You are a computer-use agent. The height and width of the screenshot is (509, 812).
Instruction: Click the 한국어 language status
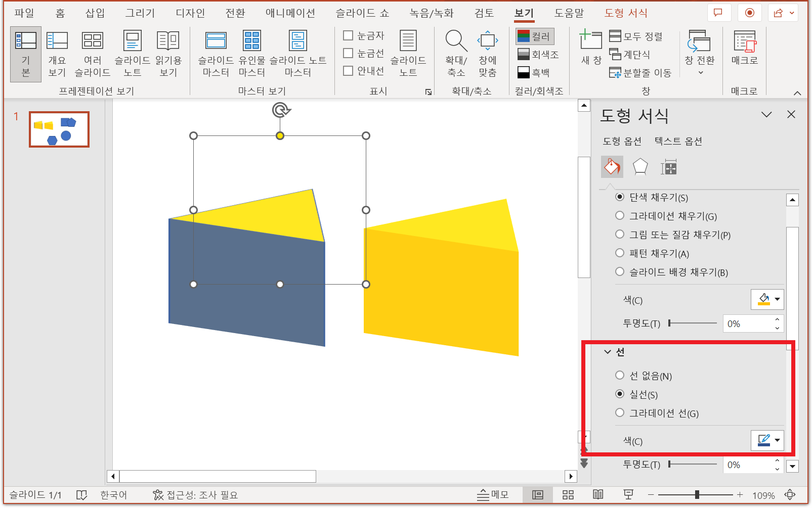114,495
